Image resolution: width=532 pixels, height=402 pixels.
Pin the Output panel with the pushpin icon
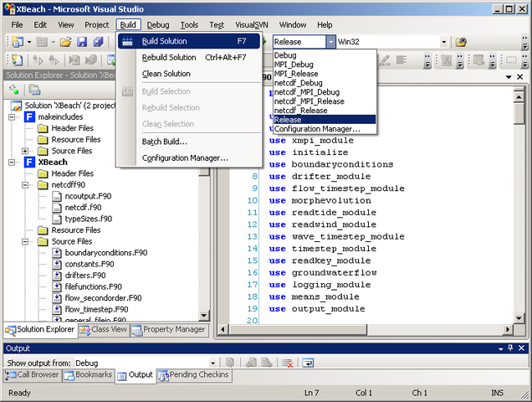point(510,348)
